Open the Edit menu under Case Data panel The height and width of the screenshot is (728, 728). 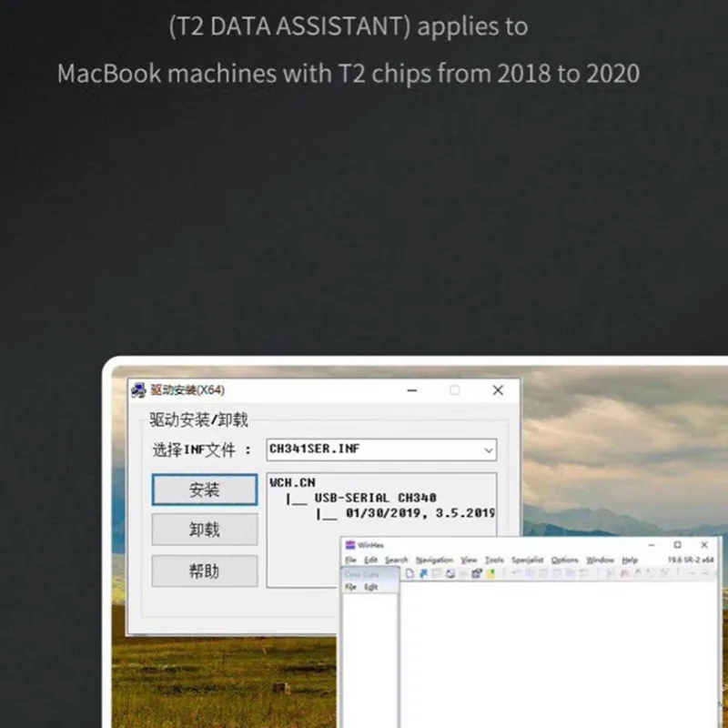click(x=371, y=587)
